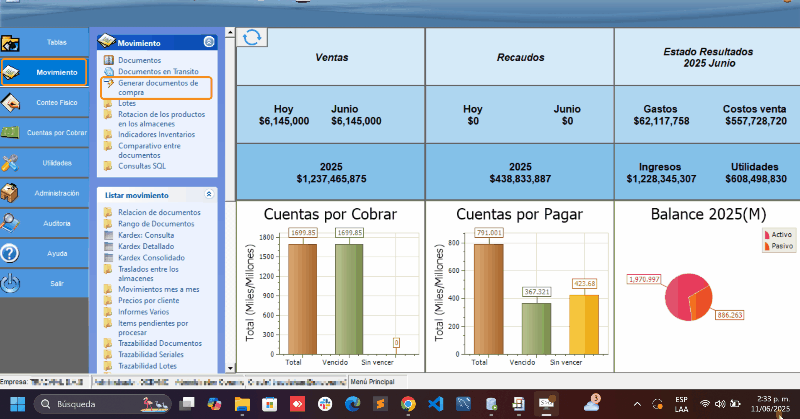Open the Tablas module icon
Screen dimensions: 800x419
pyautogui.click(x=12, y=43)
